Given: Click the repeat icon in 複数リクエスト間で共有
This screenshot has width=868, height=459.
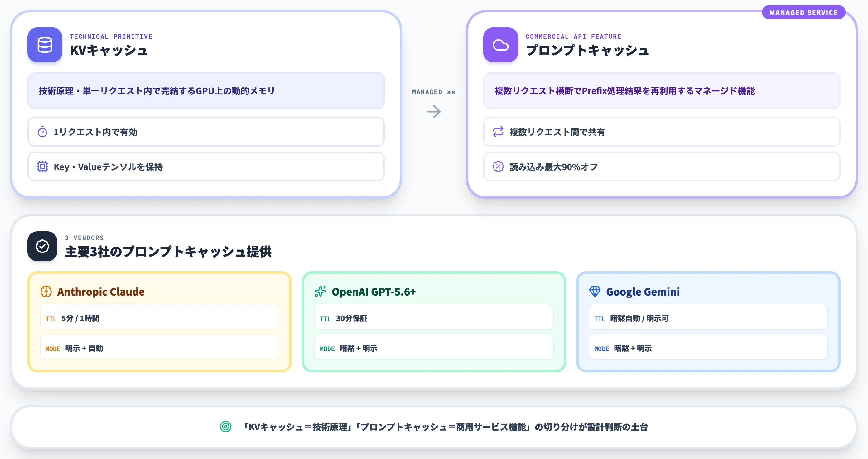Looking at the screenshot, I should point(498,132).
